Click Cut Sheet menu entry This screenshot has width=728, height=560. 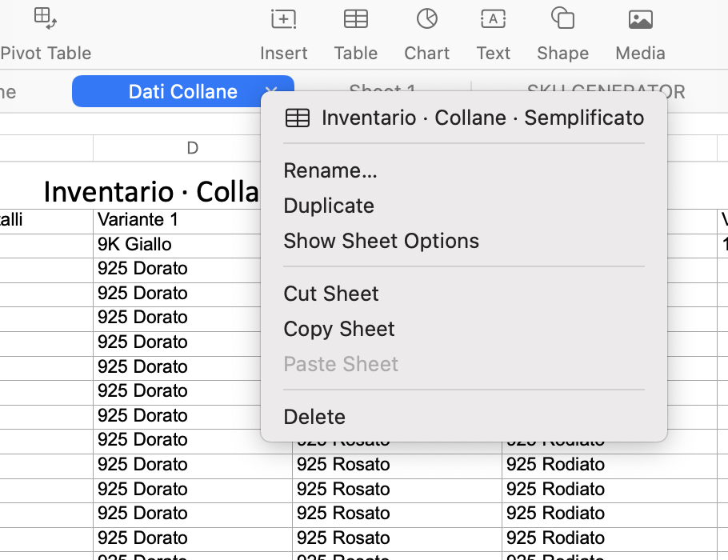(331, 294)
